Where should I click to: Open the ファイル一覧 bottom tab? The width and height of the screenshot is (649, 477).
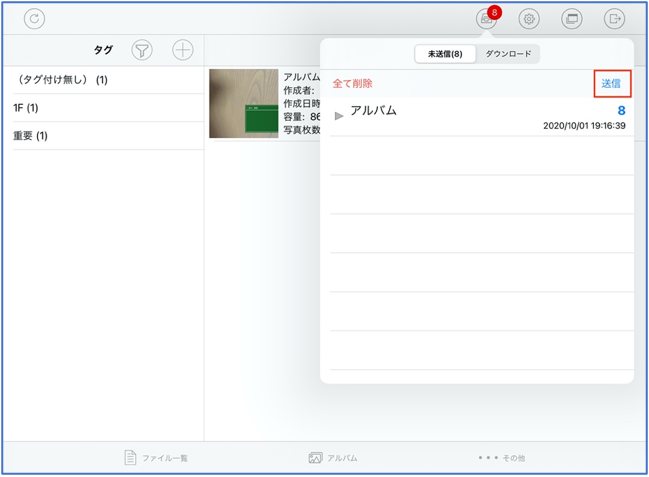tap(156, 458)
